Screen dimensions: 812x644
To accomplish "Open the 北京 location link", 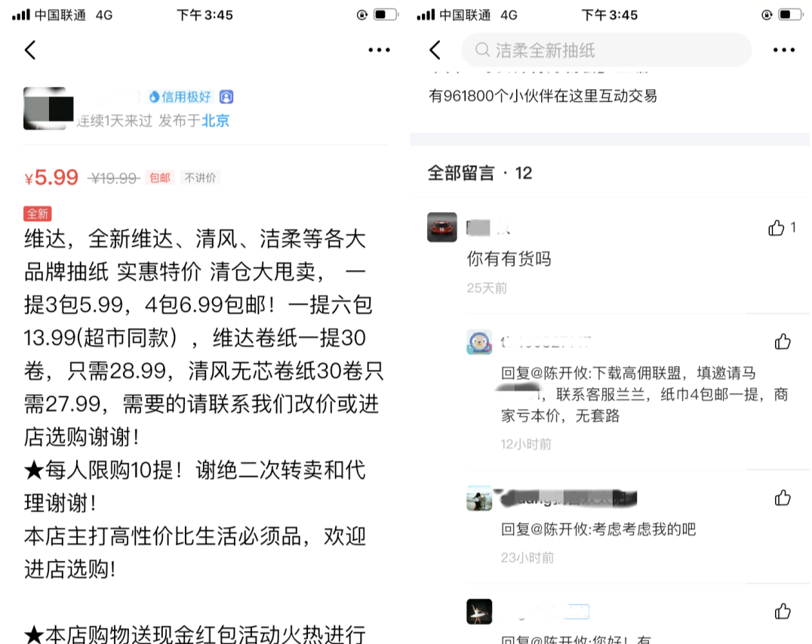I will click(x=215, y=121).
